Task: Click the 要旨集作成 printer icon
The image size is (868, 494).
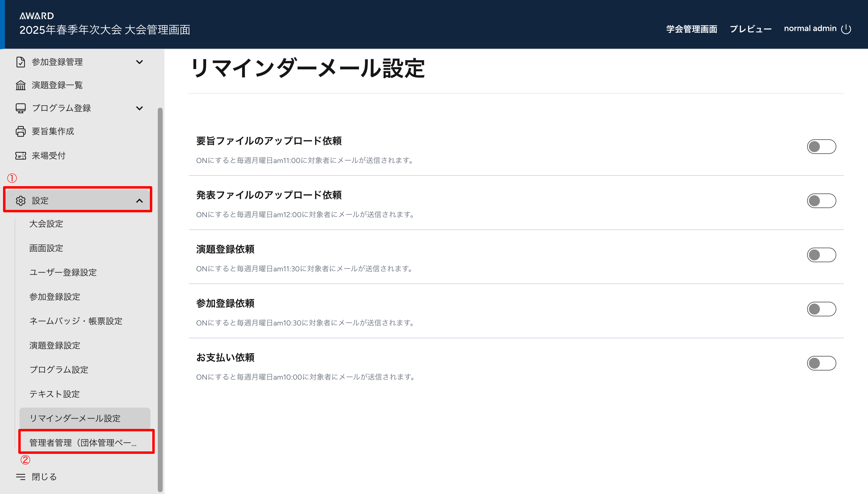Action: pos(20,131)
